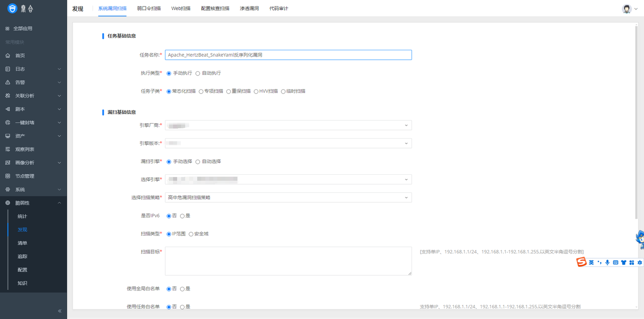Activate the voice input microphone icon
The height and width of the screenshot is (319, 644).
607,262
